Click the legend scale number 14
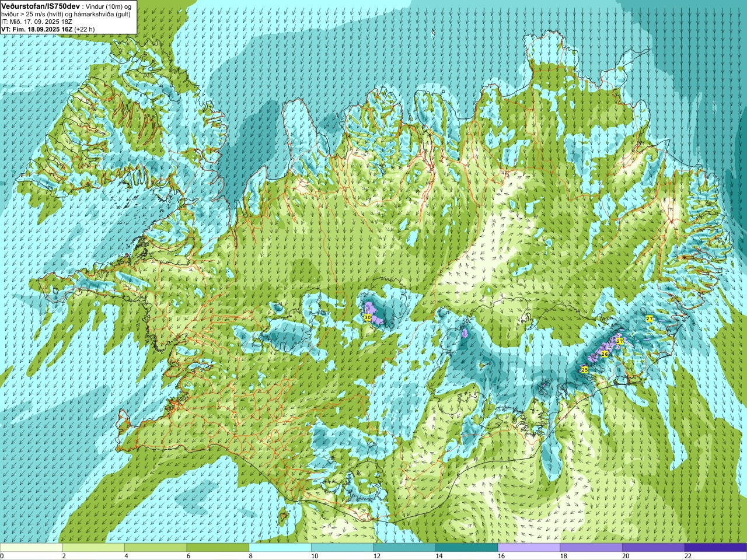The image size is (747, 560). pyautogui.click(x=439, y=556)
